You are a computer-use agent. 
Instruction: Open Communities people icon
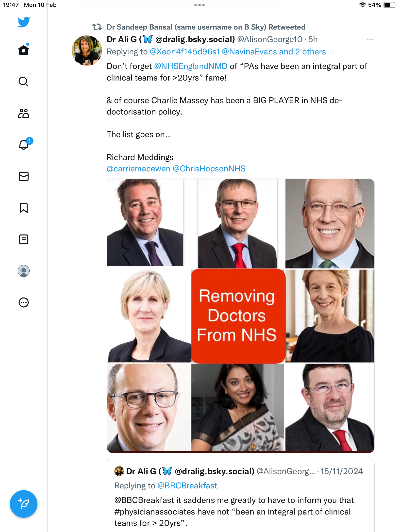pyautogui.click(x=24, y=113)
